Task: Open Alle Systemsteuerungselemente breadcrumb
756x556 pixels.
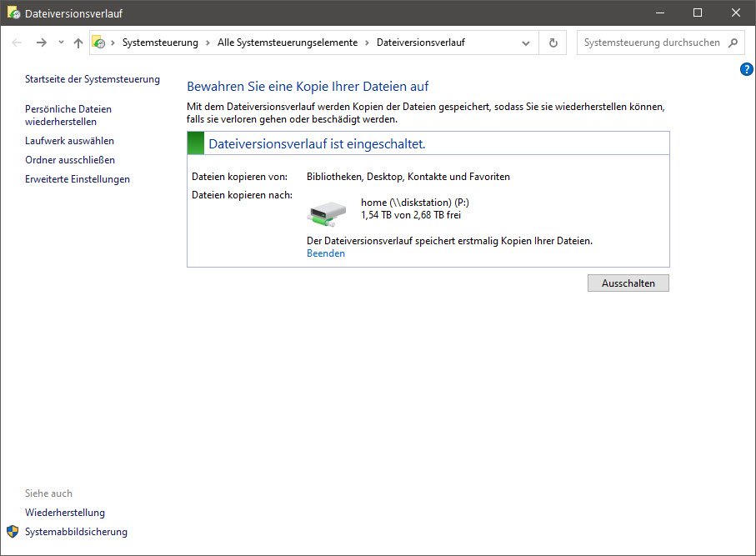Action: (288, 43)
